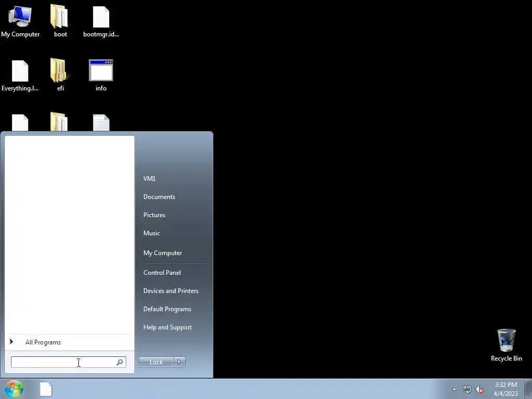This screenshot has height=399, width=532.
Task: Select the bootmgr file icon on the desktop
Action: (x=101, y=21)
